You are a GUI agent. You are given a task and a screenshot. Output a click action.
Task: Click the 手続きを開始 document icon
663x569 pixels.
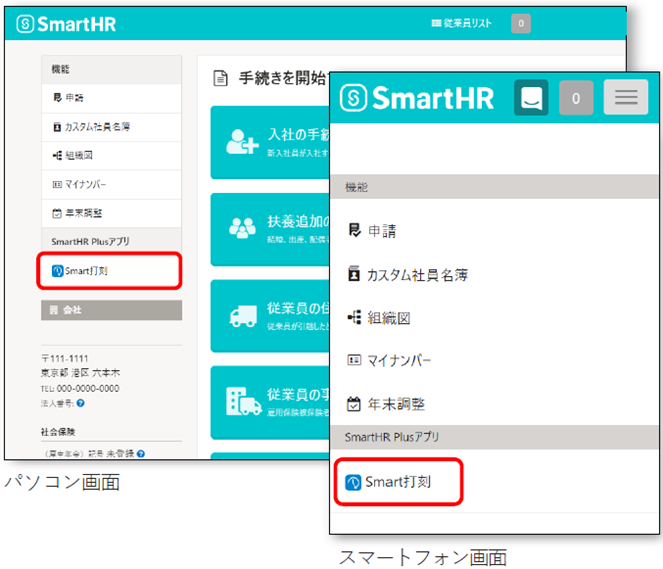(220, 78)
